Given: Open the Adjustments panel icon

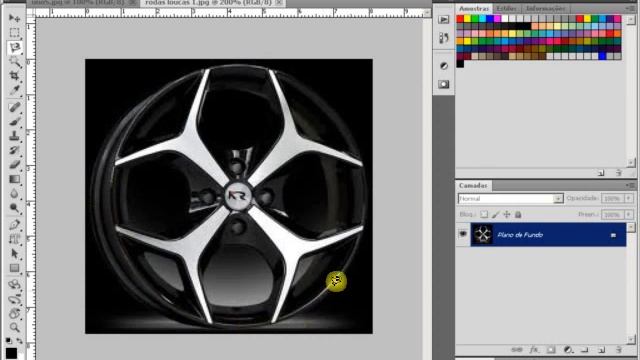Looking at the screenshot, I should coord(444,66).
